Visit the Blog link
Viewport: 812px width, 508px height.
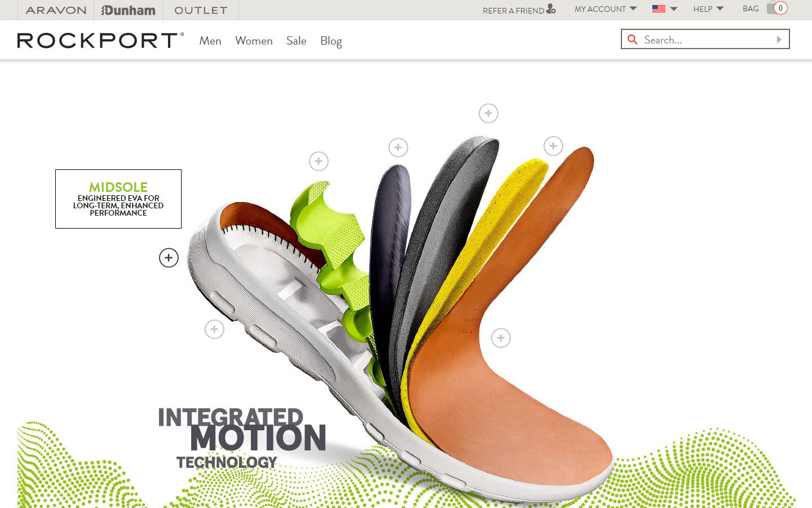pos(331,41)
